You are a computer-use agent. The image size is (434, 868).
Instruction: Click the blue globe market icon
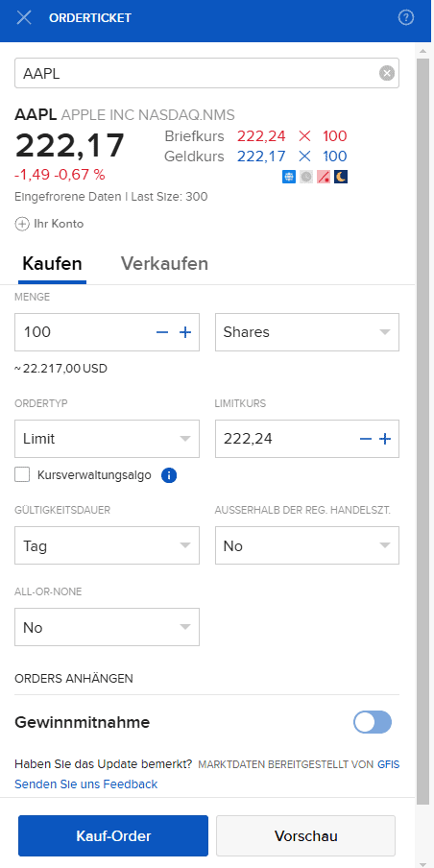pos(289,177)
